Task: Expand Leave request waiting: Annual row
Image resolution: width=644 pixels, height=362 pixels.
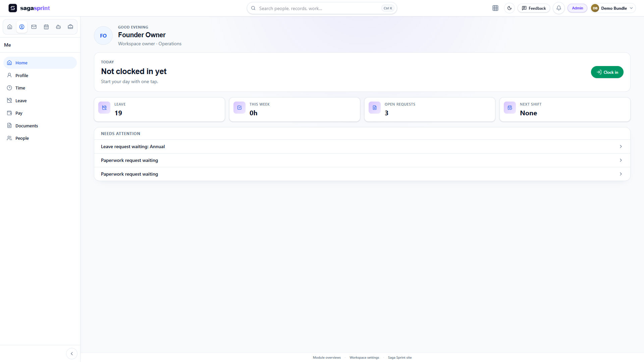Action: click(x=362, y=146)
